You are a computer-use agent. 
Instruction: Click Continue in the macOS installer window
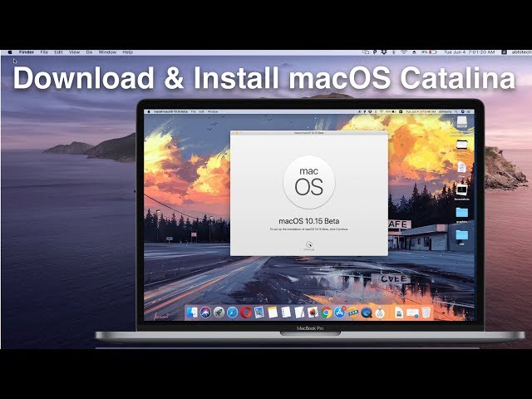tap(308, 246)
